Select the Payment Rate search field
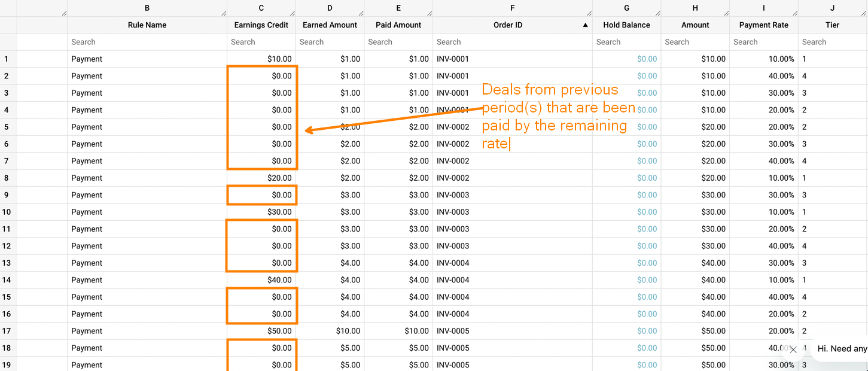This screenshot has width=868, height=371. click(763, 42)
